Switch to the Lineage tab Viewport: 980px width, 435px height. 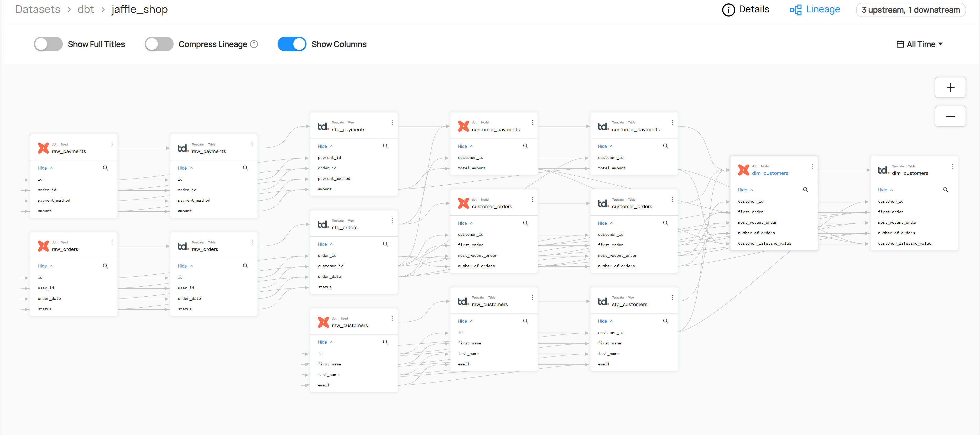pos(815,9)
